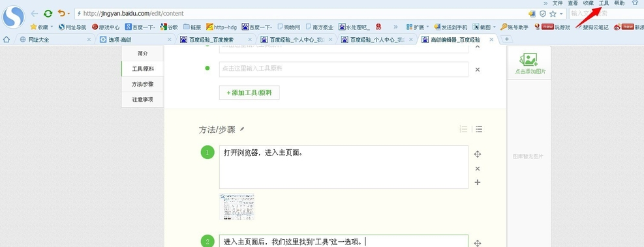Click the star bookmark icon in address bar
Screen dimensions: 644x247
click(x=553, y=14)
